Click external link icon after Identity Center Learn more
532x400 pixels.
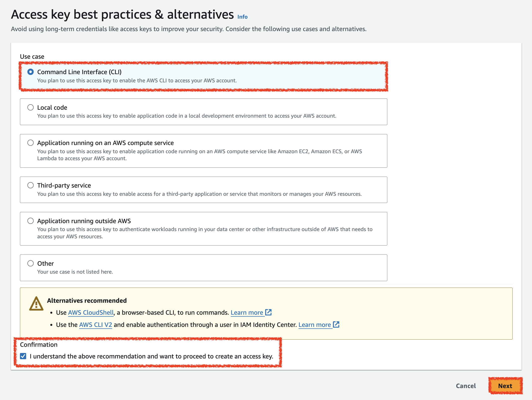336,324
